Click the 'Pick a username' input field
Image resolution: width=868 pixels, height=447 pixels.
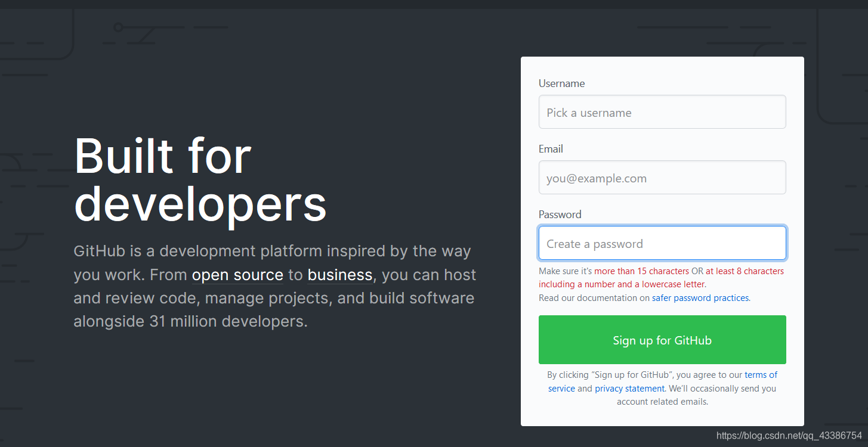coord(662,112)
